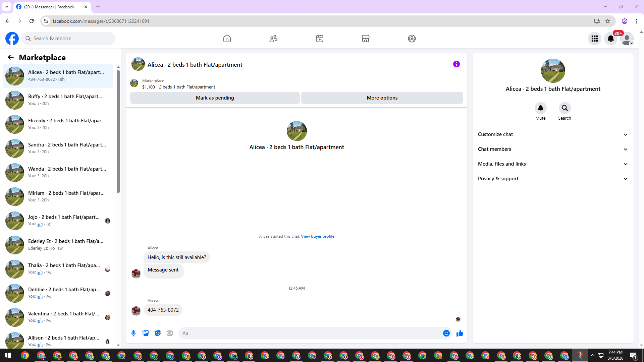Search within the conversation

565,108
